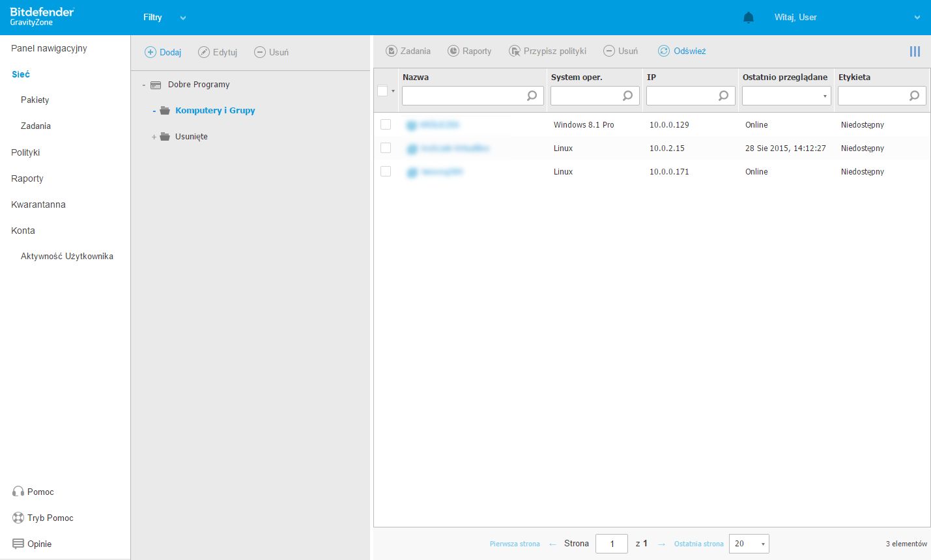Click the notifications bell icon

tap(749, 18)
